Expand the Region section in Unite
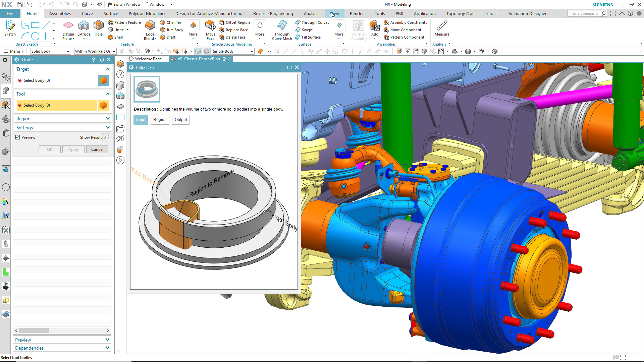This screenshot has width=644, height=362. point(62,118)
